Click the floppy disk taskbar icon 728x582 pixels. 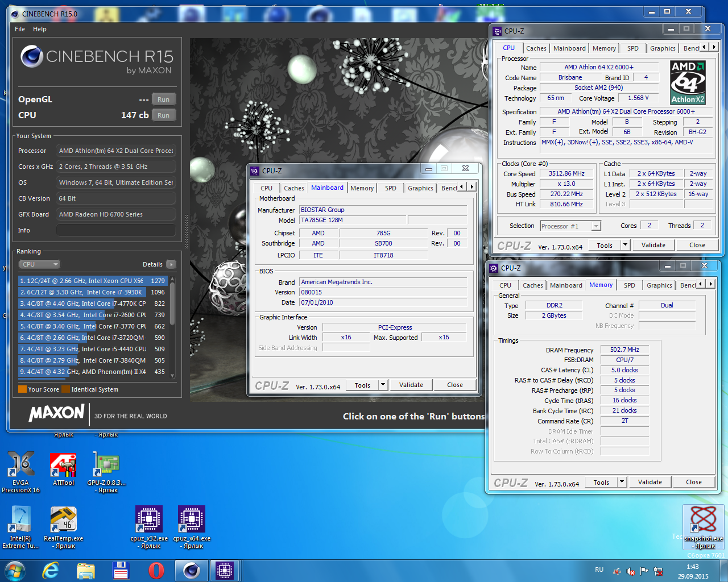coord(121,571)
